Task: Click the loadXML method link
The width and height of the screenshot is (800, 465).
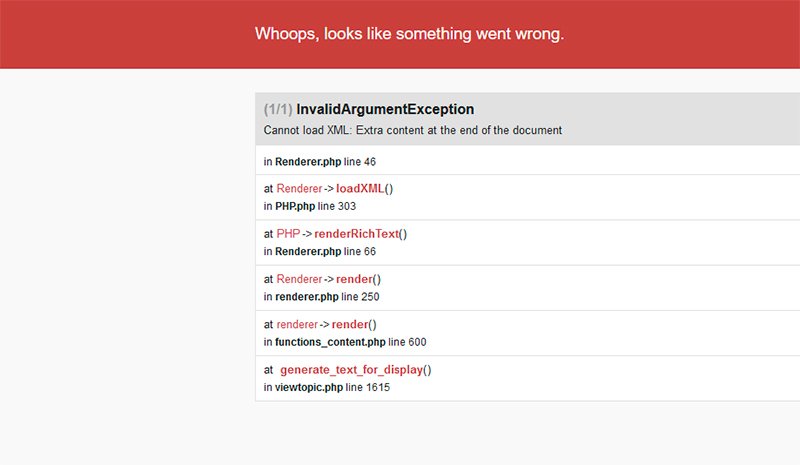Action: (360, 188)
